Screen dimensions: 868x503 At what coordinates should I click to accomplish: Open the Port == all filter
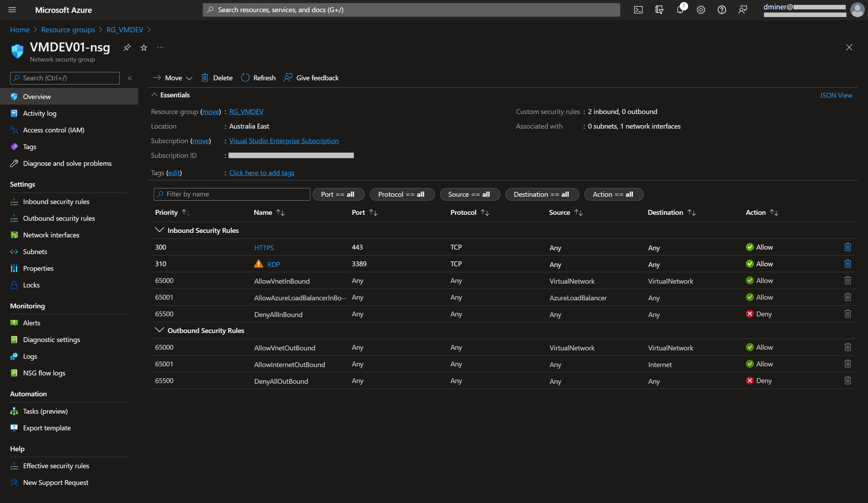[x=338, y=194]
